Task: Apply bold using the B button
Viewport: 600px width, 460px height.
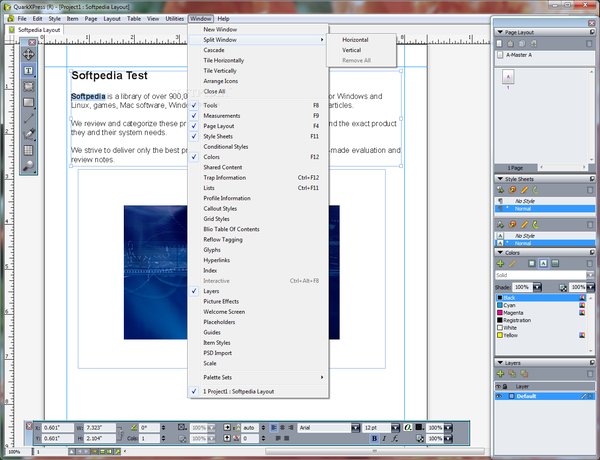Action: pyautogui.click(x=374, y=438)
